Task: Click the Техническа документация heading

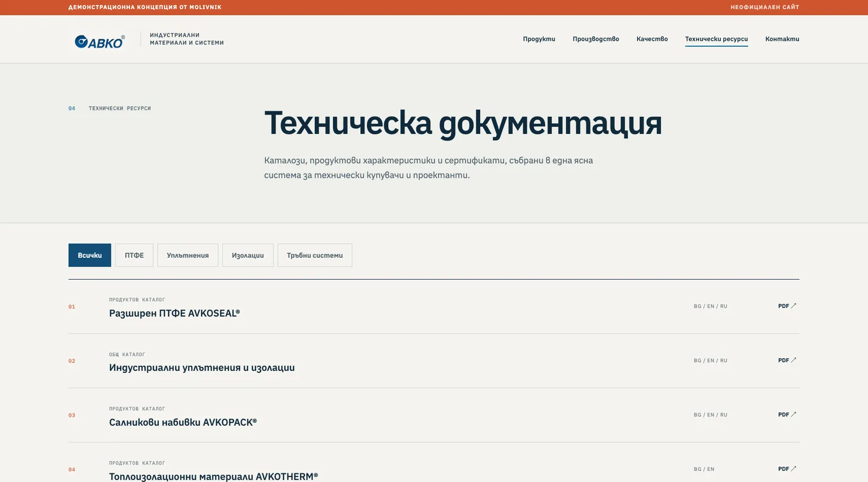Action: coord(463,123)
